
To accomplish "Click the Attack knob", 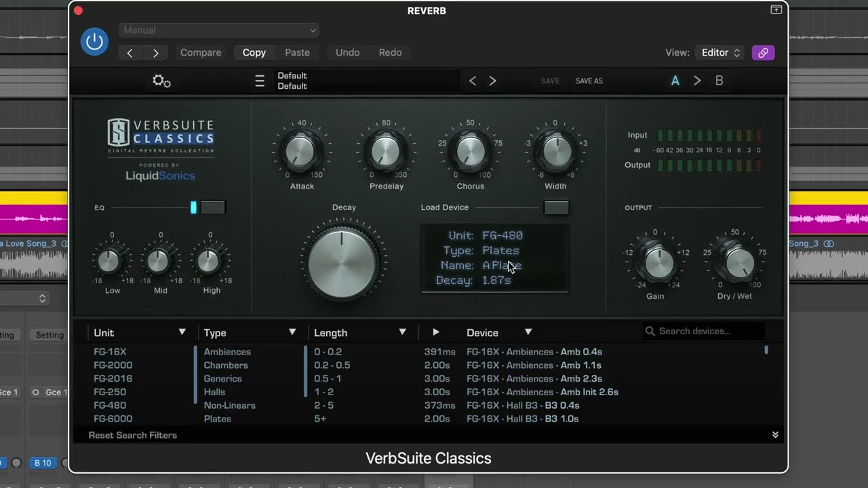I will pos(299,152).
